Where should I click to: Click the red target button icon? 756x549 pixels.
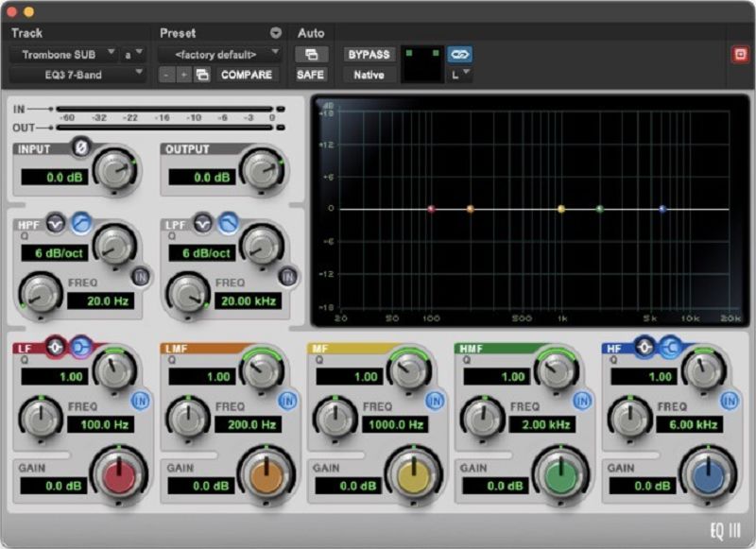click(x=740, y=54)
